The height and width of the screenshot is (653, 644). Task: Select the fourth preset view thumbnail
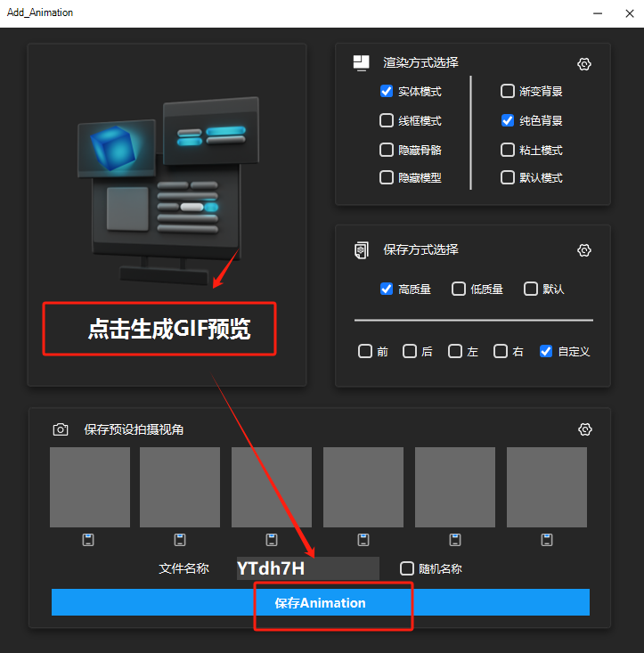[x=363, y=487]
